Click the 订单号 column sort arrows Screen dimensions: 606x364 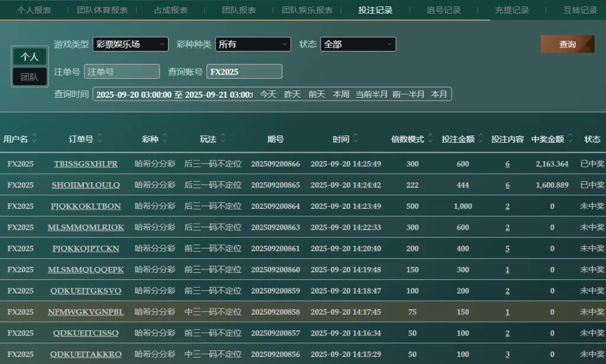point(99,138)
